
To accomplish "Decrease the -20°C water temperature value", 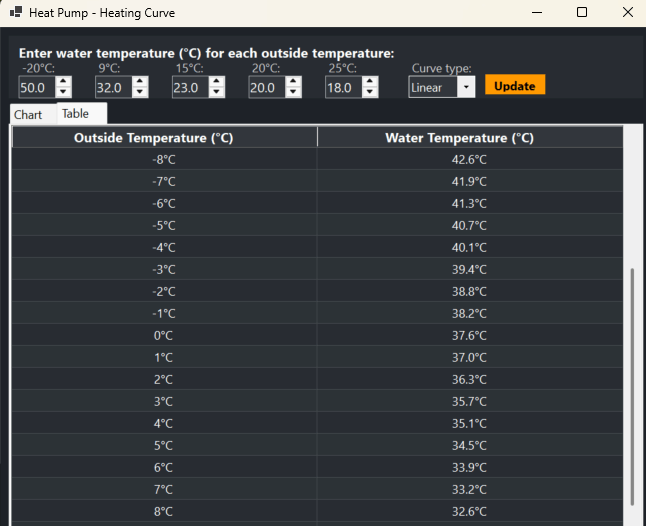I will (x=63, y=92).
